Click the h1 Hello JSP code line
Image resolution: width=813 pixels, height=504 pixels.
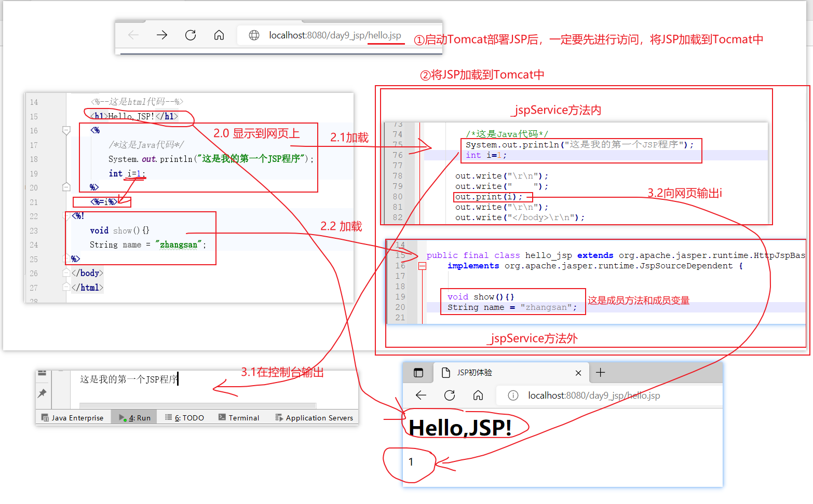(x=134, y=116)
